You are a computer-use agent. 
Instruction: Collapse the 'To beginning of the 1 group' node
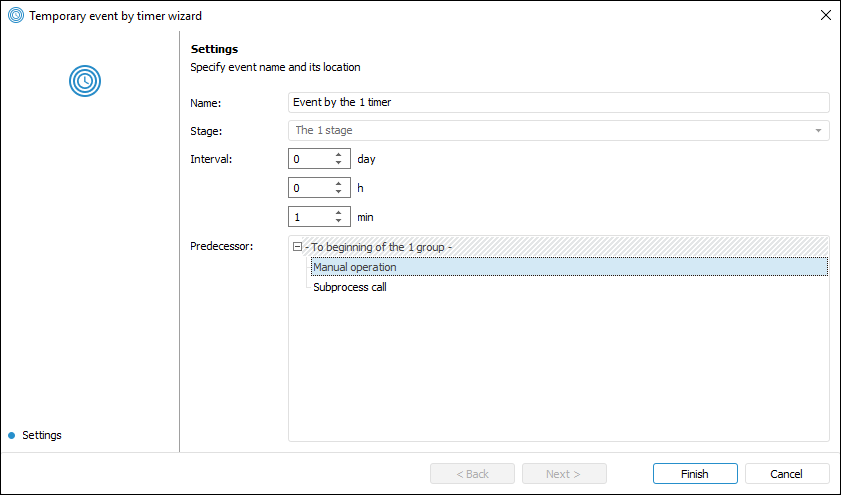click(x=297, y=247)
